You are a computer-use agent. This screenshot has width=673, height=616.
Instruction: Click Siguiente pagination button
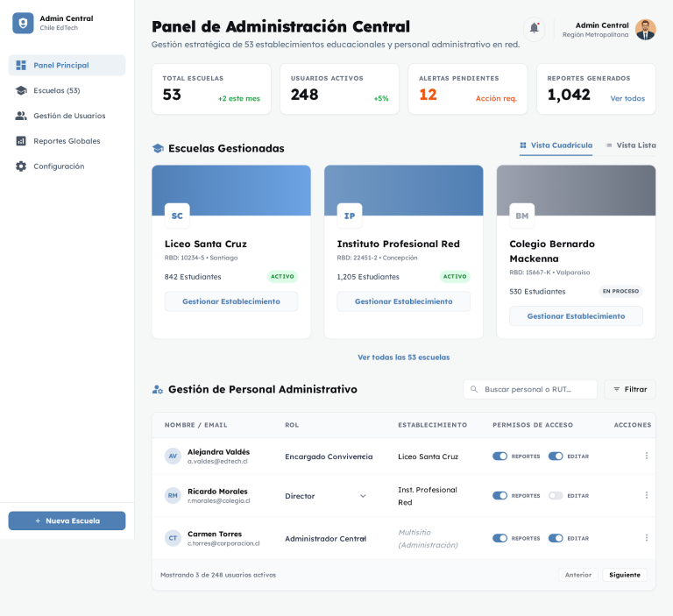pos(624,575)
